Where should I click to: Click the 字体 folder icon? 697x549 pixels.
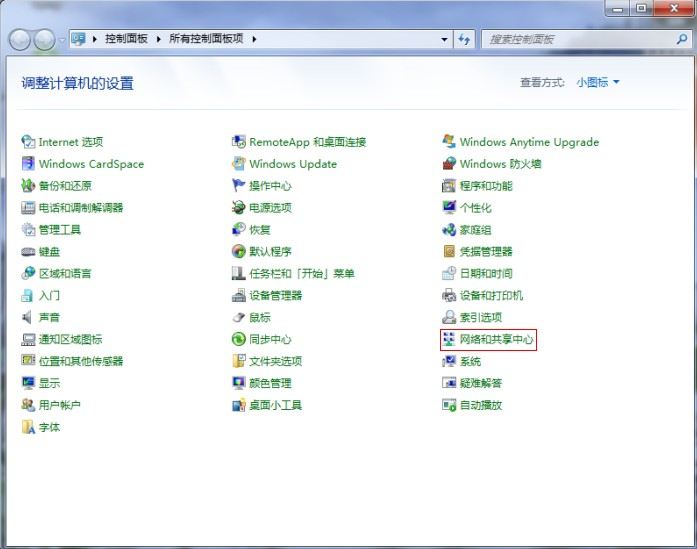click(x=28, y=427)
